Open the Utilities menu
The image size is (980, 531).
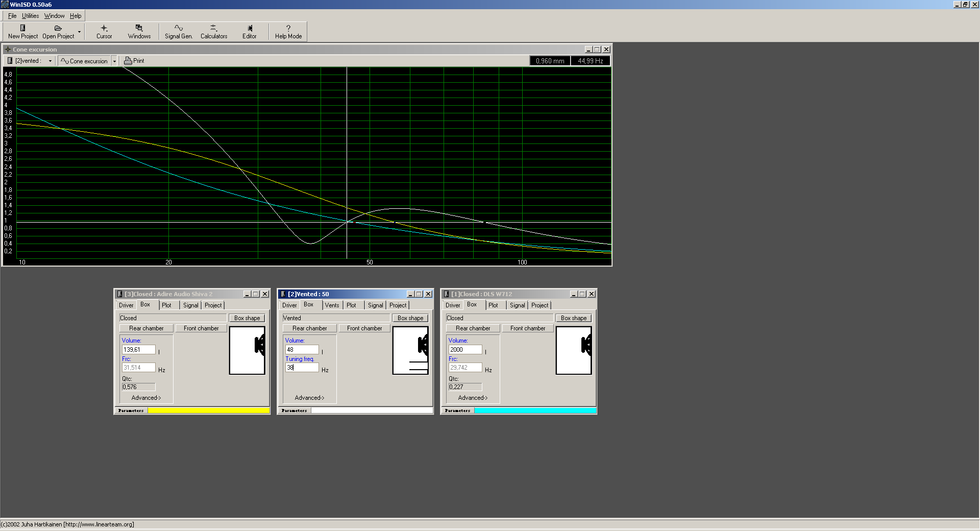pyautogui.click(x=30, y=16)
